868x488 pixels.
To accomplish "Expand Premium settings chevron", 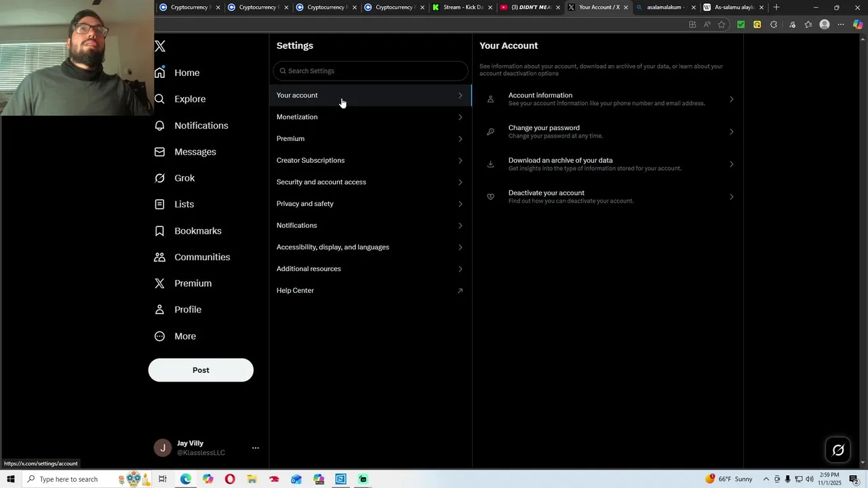I will tap(460, 139).
